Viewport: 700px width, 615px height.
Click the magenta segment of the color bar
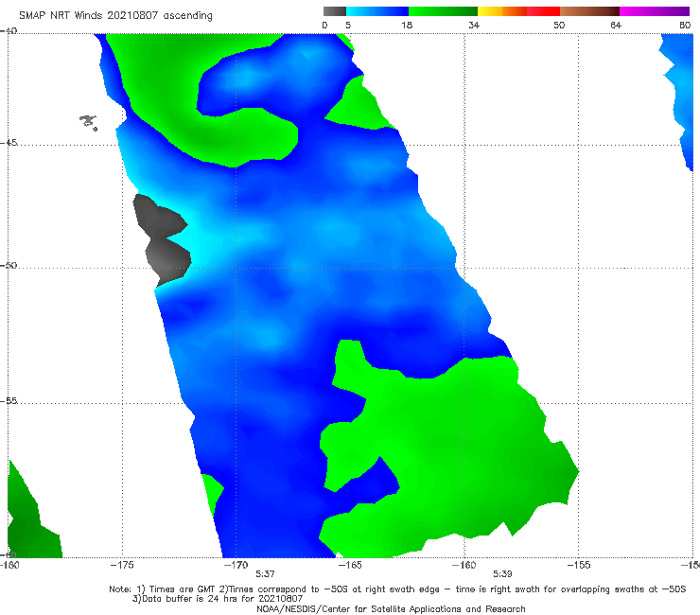pos(655,11)
